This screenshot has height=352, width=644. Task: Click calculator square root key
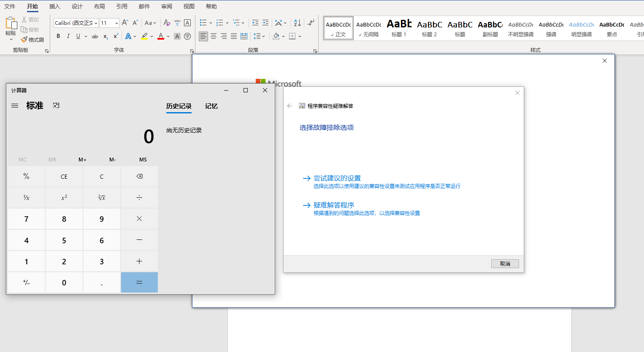(102, 198)
